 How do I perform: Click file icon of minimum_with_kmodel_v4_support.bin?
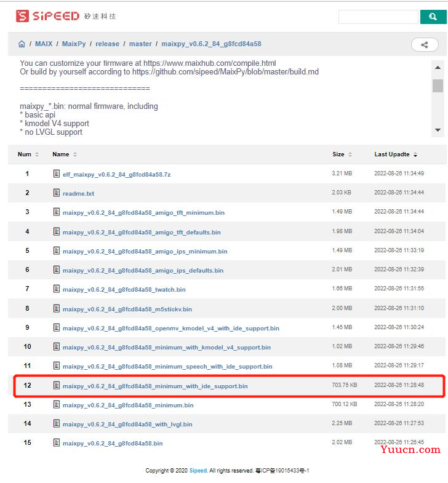click(57, 347)
